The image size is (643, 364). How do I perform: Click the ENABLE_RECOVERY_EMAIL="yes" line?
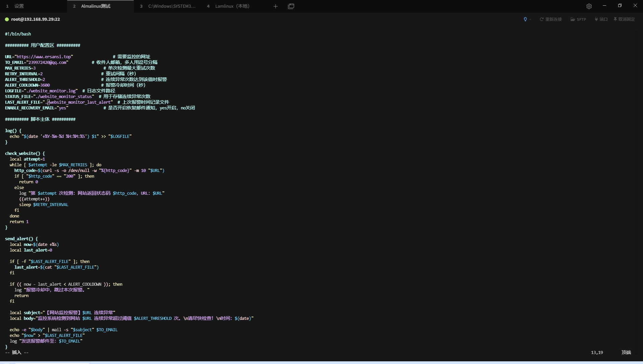(37, 108)
